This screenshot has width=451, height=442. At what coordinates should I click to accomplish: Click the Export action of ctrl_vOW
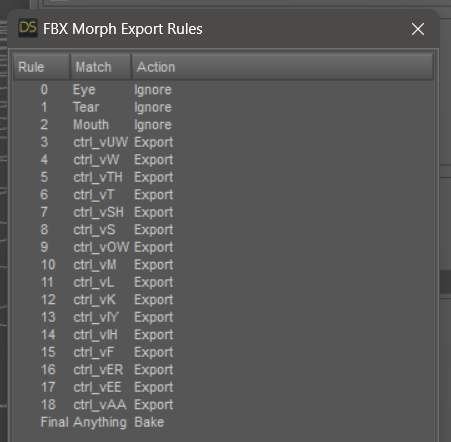click(x=153, y=247)
